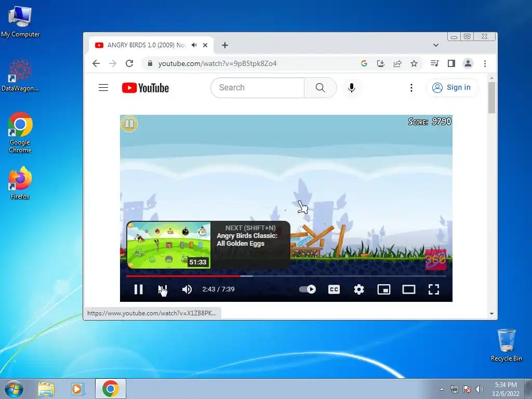
Task: Go back in Chrome
Action: [96, 63]
